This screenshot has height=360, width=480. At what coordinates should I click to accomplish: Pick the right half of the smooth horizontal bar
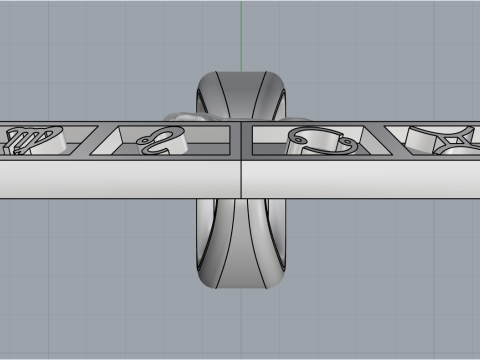tap(361, 179)
